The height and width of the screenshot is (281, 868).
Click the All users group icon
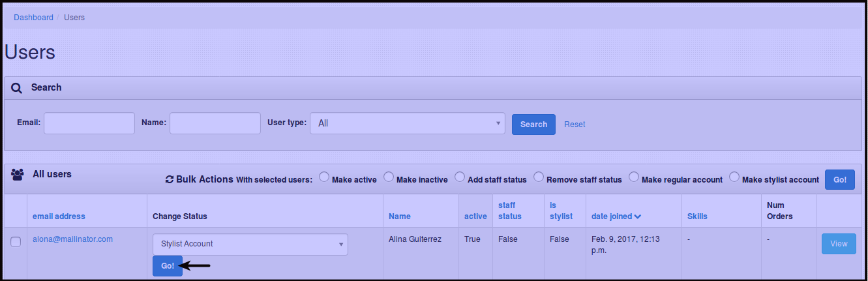pos(18,174)
